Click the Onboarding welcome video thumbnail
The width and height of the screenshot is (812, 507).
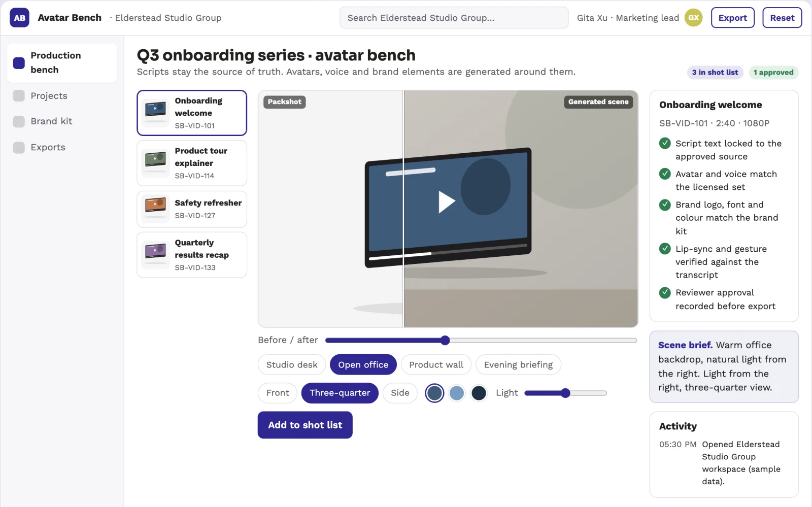[x=155, y=113]
